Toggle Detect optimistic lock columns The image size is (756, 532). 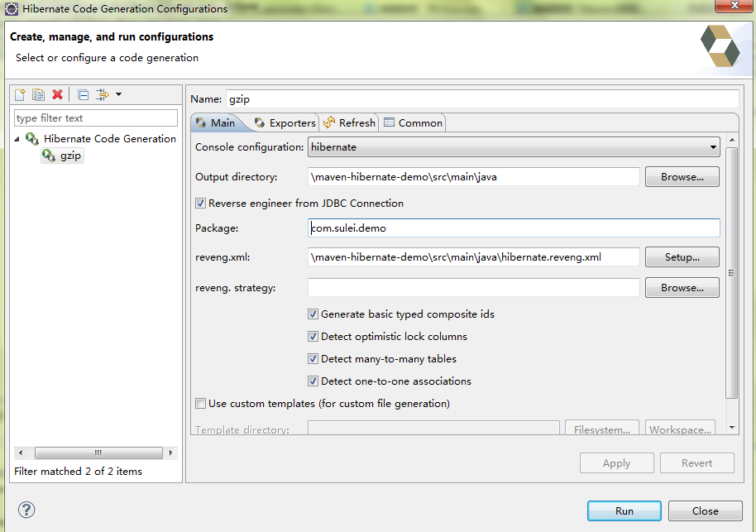(x=313, y=337)
